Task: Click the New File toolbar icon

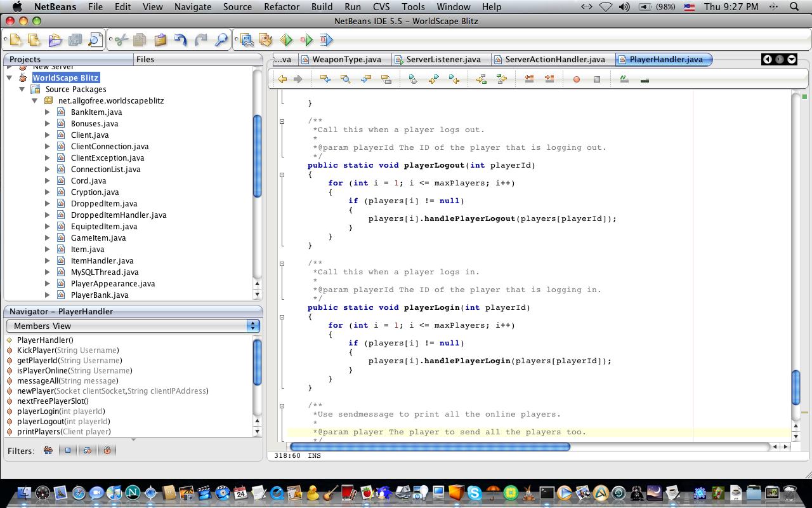Action: point(15,40)
